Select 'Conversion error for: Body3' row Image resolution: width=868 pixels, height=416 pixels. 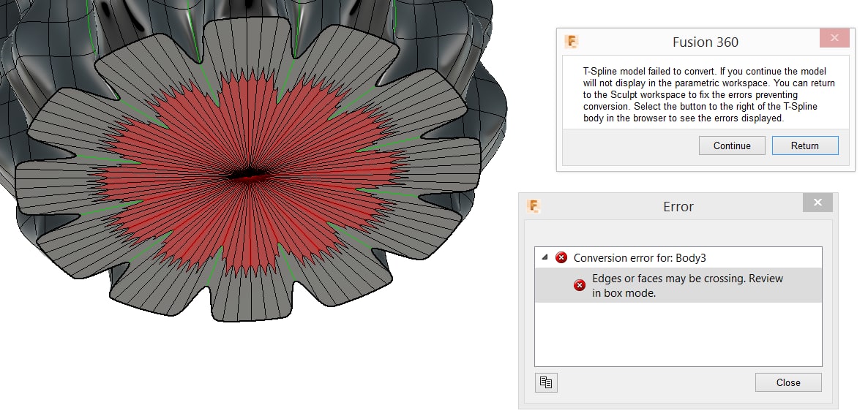(678, 258)
